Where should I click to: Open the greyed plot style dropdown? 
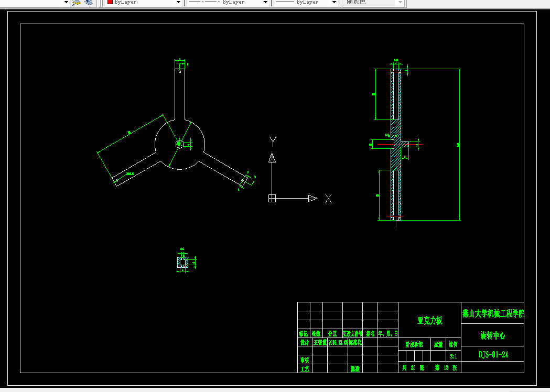(373, 3)
